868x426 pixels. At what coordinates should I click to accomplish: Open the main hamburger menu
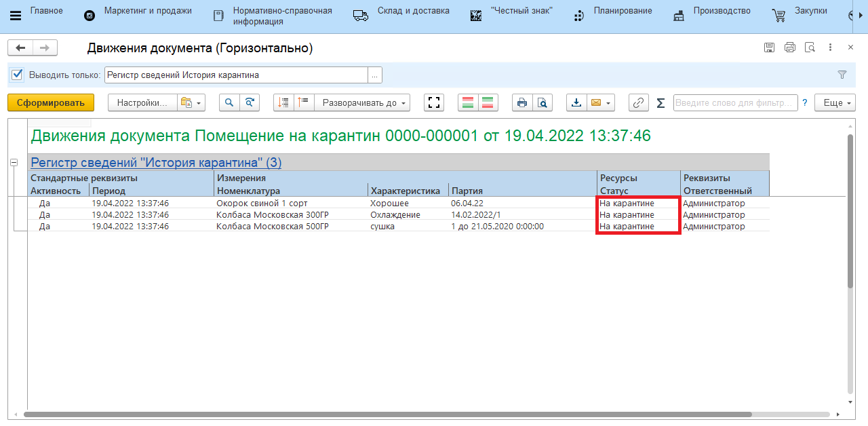[16, 16]
